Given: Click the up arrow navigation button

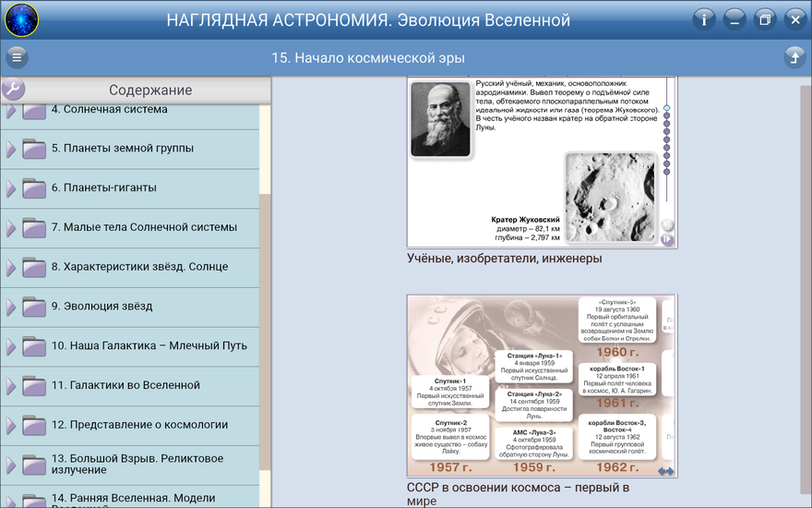Looking at the screenshot, I should [794, 58].
